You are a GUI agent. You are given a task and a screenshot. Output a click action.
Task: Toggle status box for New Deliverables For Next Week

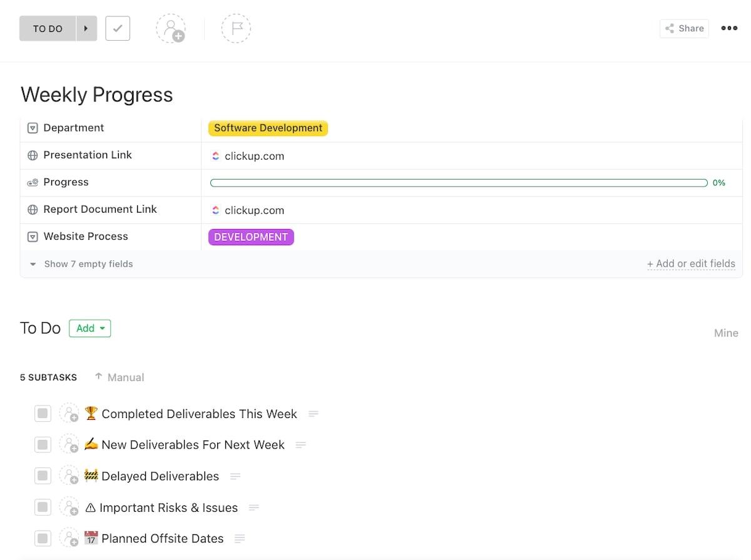[43, 445]
